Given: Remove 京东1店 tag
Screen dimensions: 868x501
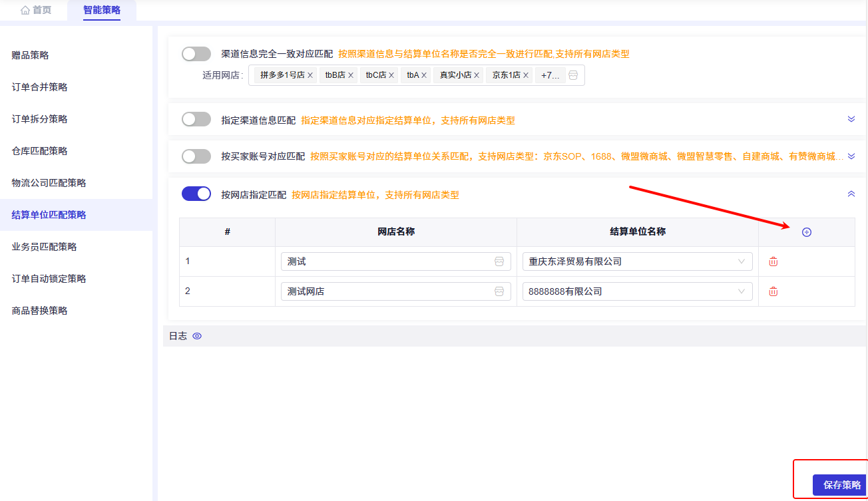Looking at the screenshot, I should [x=526, y=75].
